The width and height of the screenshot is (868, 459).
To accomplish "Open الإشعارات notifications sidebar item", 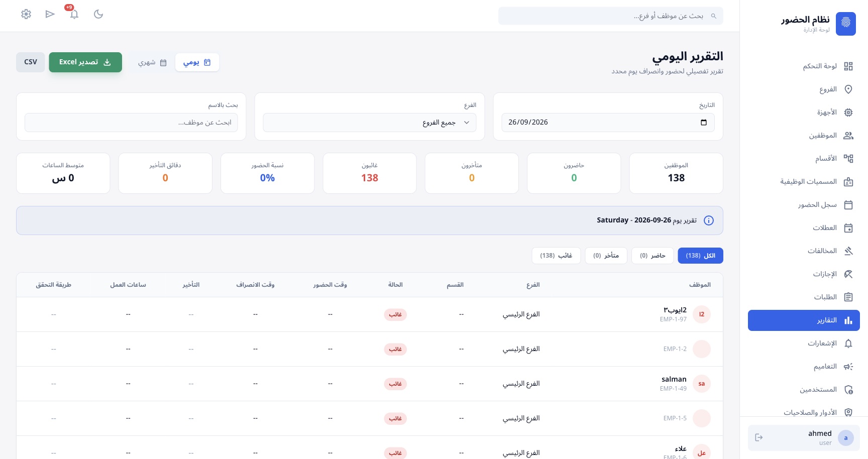I will pyautogui.click(x=804, y=343).
